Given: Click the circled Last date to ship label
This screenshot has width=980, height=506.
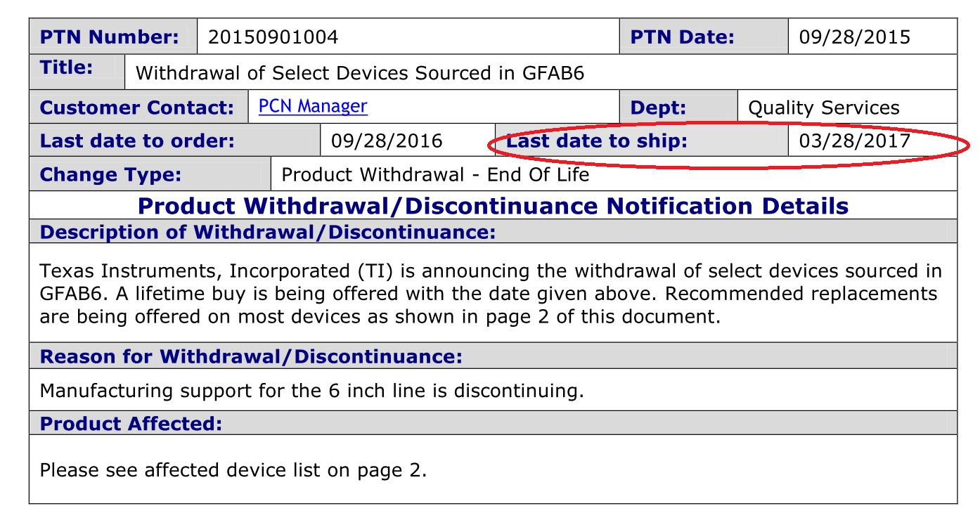Looking at the screenshot, I should click(x=596, y=141).
